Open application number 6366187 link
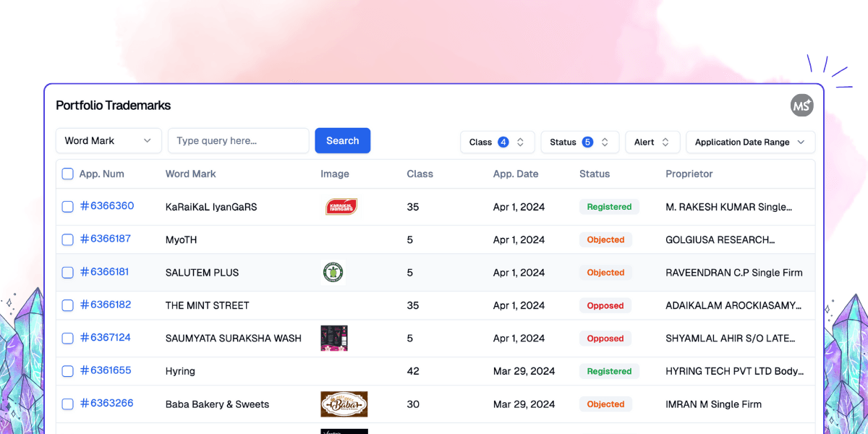868x434 pixels. (106, 239)
